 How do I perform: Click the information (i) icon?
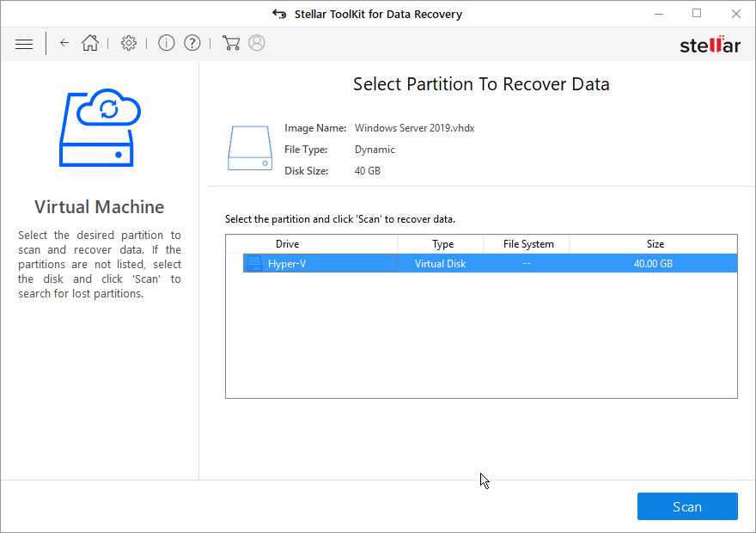click(167, 43)
